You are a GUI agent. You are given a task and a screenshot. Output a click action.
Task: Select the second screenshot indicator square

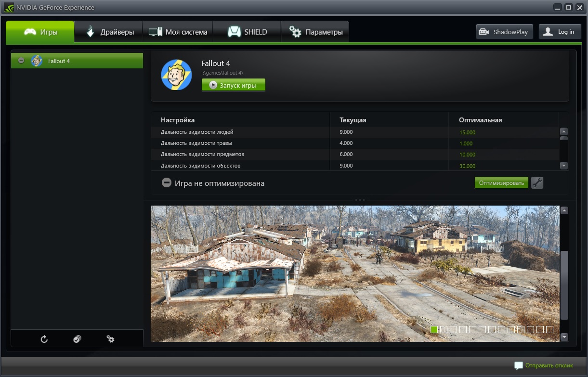(444, 330)
